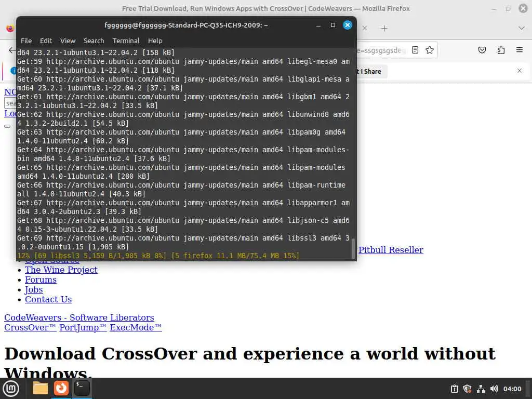Screen dimensions: 532x399
Task: Open The Wine Project link
Action: (x=61, y=270)
